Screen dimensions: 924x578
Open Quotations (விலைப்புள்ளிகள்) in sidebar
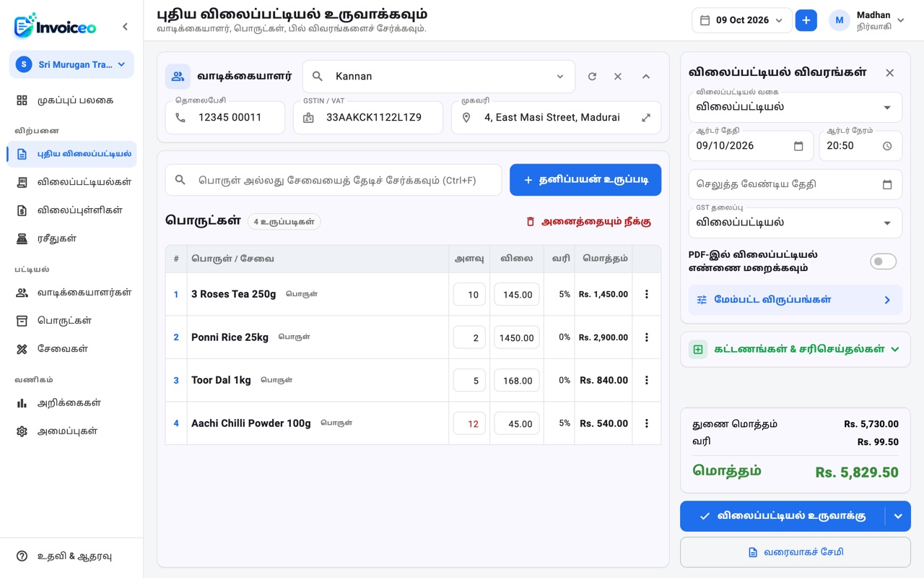click(71, 210)
